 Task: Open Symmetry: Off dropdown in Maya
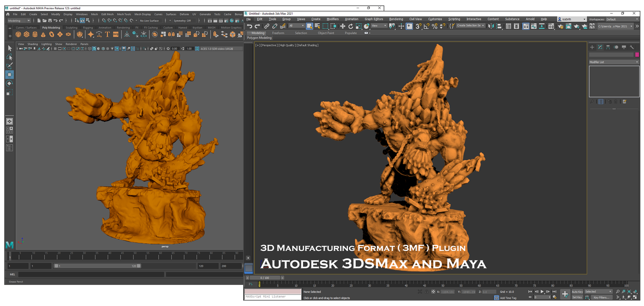184,20
